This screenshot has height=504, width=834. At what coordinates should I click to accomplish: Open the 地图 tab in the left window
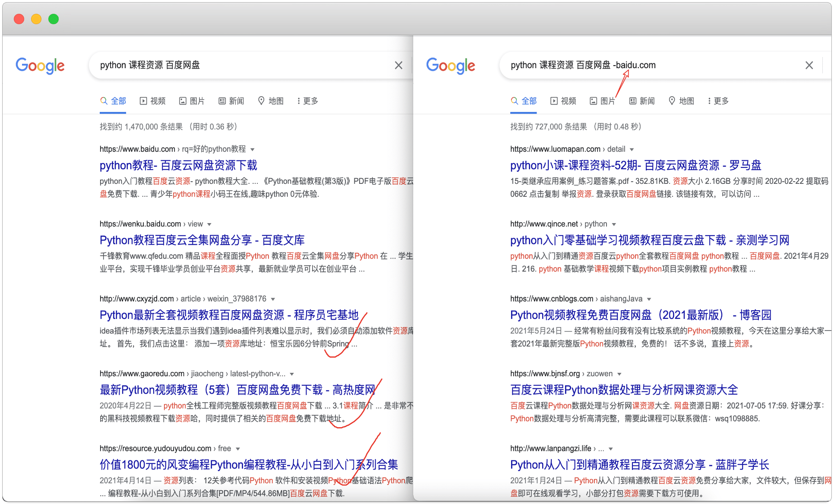coord(271,101)
